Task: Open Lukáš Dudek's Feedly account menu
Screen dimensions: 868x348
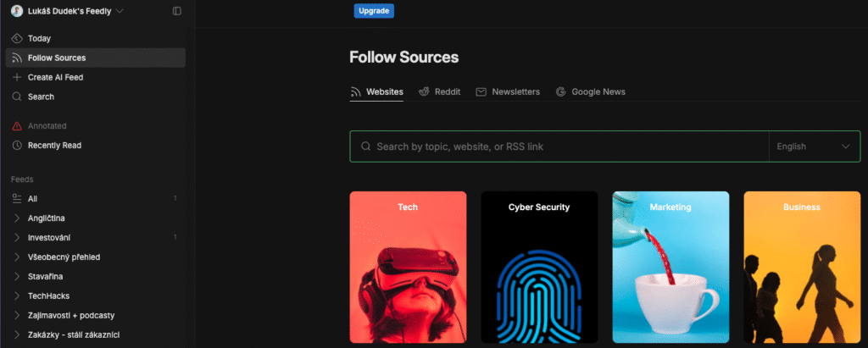Action: (x=67, y=11)
